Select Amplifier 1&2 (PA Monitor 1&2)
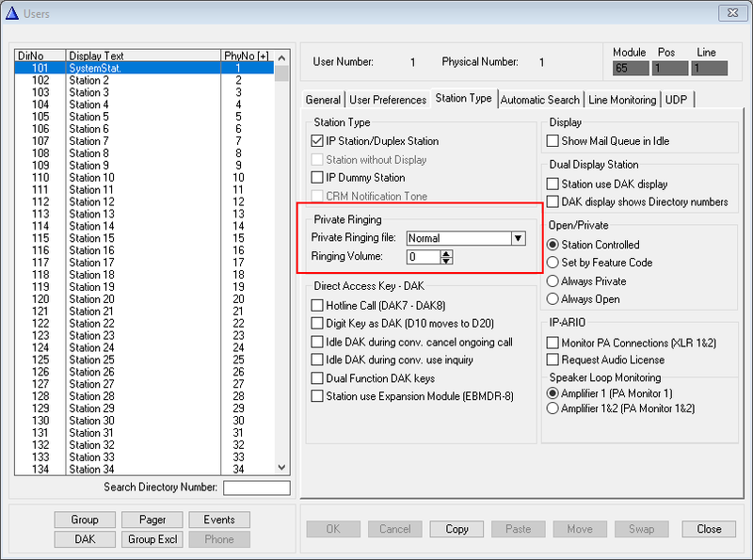The height and width of the screenshot is (560, 753). [553, 408]
